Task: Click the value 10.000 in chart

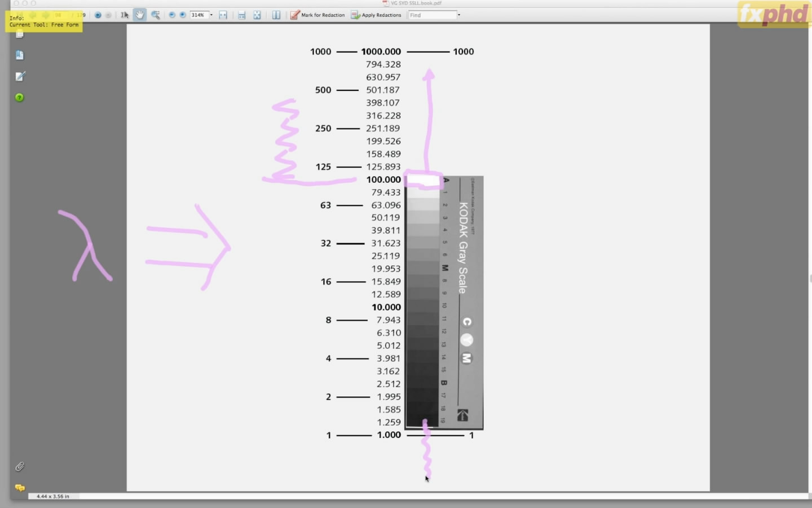Action: point(386,307)
